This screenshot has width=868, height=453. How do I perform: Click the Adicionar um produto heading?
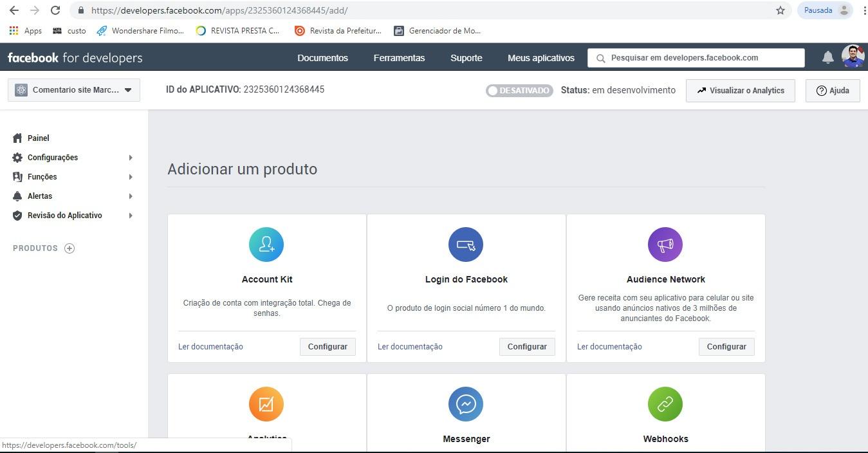(243, 169)
